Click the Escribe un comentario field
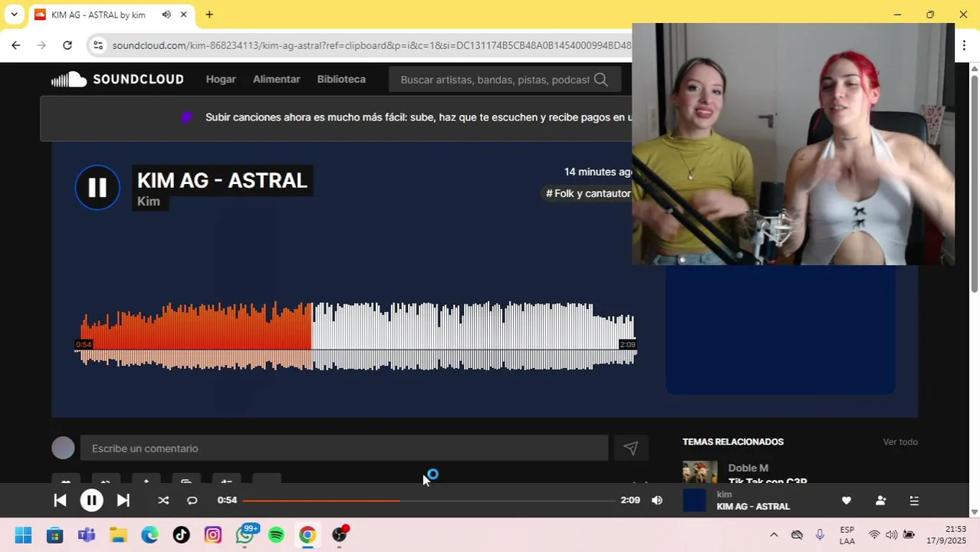Screen dimensions: 980x552 [344, 449]
